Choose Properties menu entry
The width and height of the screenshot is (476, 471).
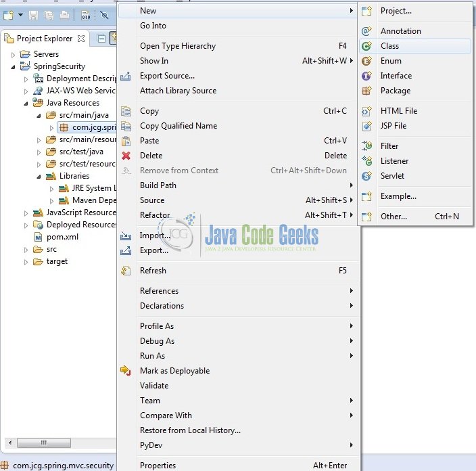pos(237,465)
